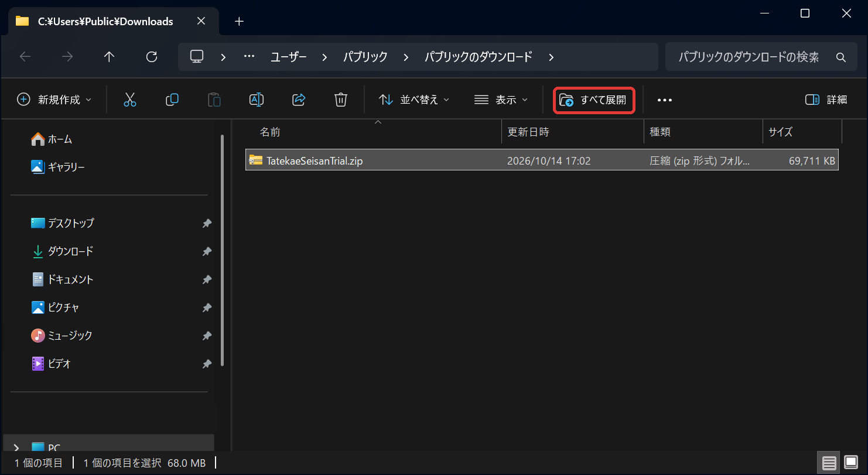Open the 表示 view dropdown

pos(501,100)
